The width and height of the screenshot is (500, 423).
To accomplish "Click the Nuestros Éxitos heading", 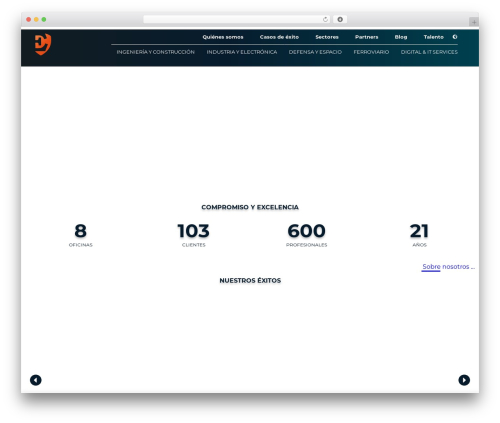I will 250,281.
